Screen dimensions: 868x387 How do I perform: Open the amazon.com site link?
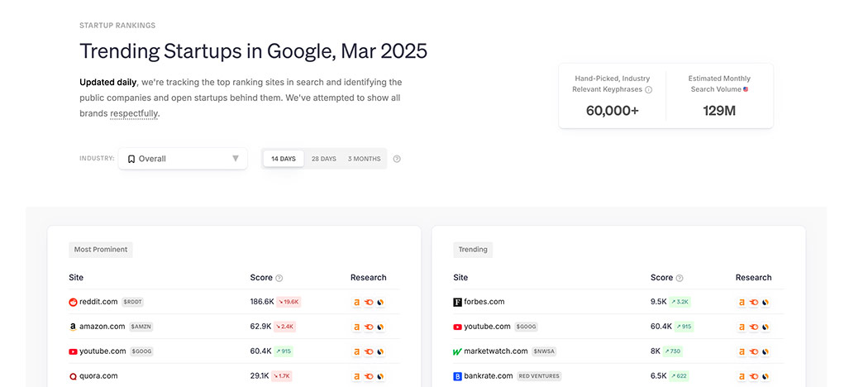[x=103, y=327]
